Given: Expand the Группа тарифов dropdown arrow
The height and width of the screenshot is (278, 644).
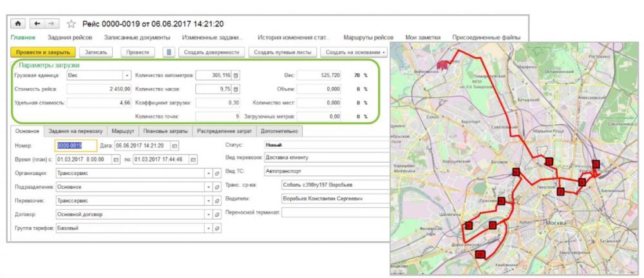Looking at the screenshot, I should point(209,228).
